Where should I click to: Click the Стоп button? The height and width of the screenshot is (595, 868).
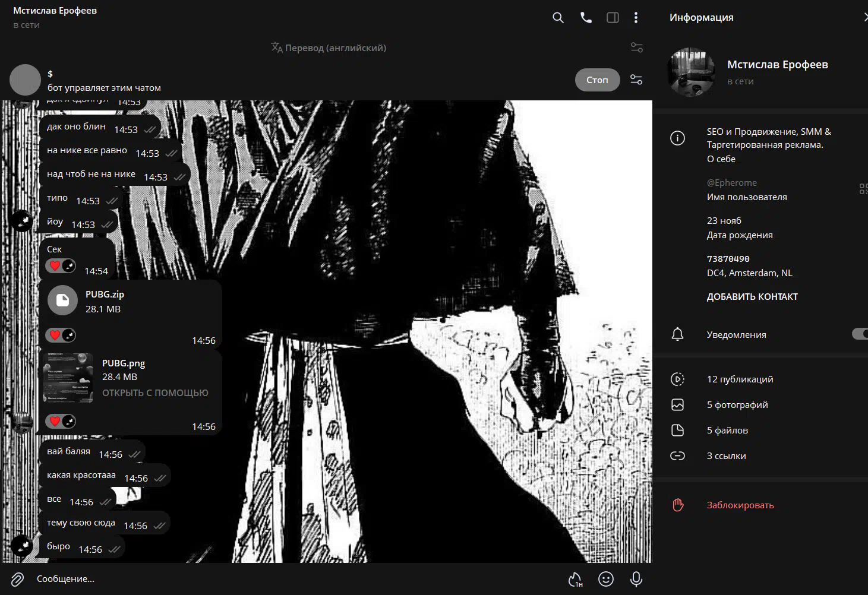(x=597, y=80)
